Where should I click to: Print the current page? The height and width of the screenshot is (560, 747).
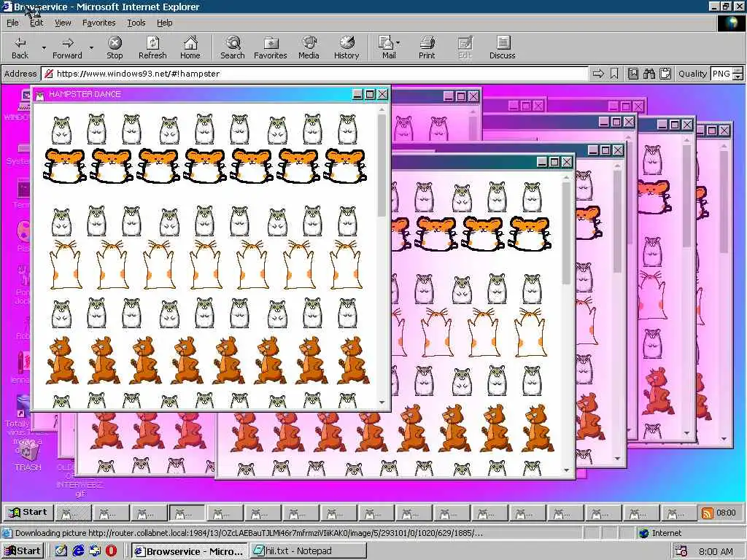click(427, 47)
